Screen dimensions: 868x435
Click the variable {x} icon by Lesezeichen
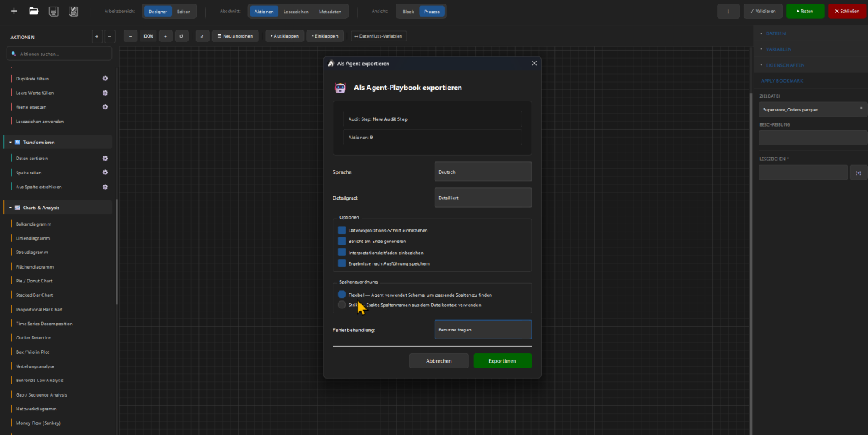858,172
